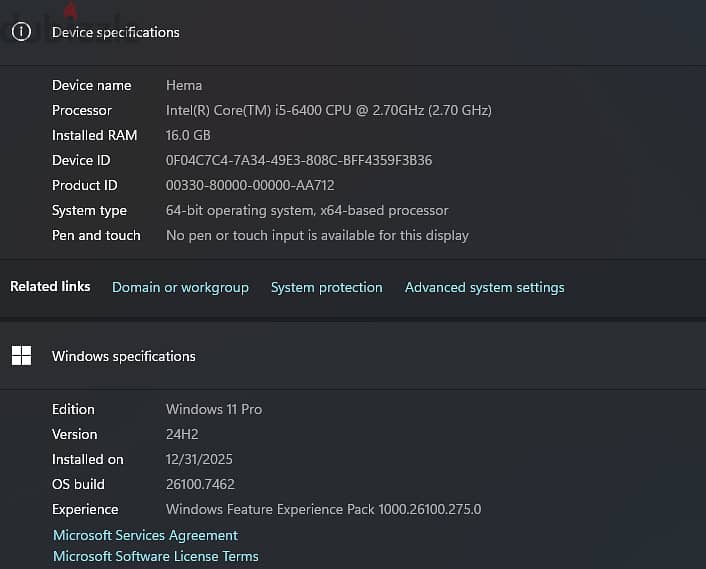Select the 16.0 GB installed RAM value
Image resolution: width=706 pixels, height=569 pixels.
click(x=188, y=135)
